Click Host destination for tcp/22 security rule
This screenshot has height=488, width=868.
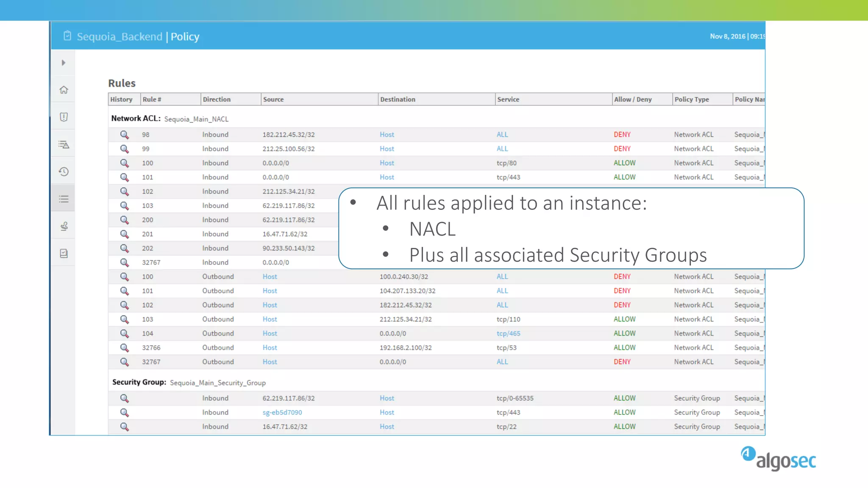click(x=387, y=427)
